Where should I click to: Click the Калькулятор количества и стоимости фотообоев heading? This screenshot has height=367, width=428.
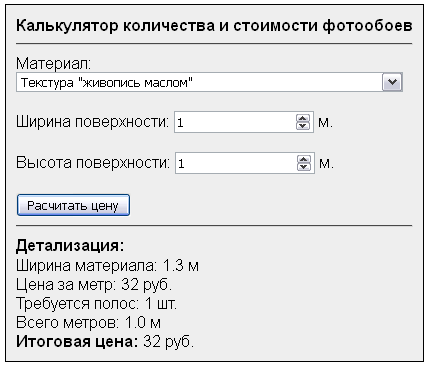214,26
